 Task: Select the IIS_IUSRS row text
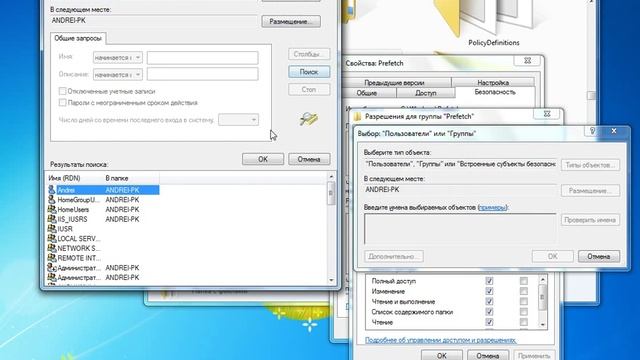click(72, 219)
